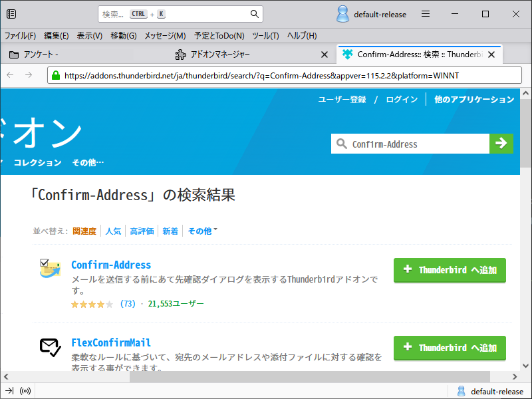Sort results by 高評価
This screenshot has width=532, height=399.
142,231
